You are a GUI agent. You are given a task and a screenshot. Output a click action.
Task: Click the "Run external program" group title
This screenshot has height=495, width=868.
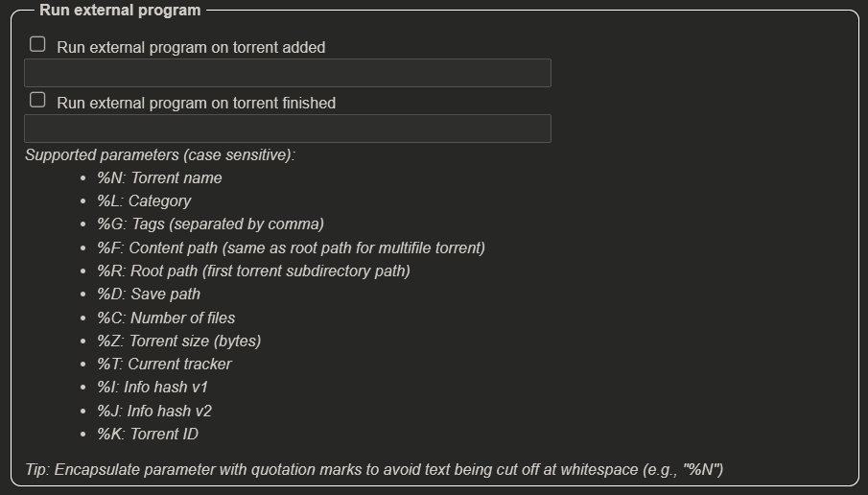tap(120, 10)
